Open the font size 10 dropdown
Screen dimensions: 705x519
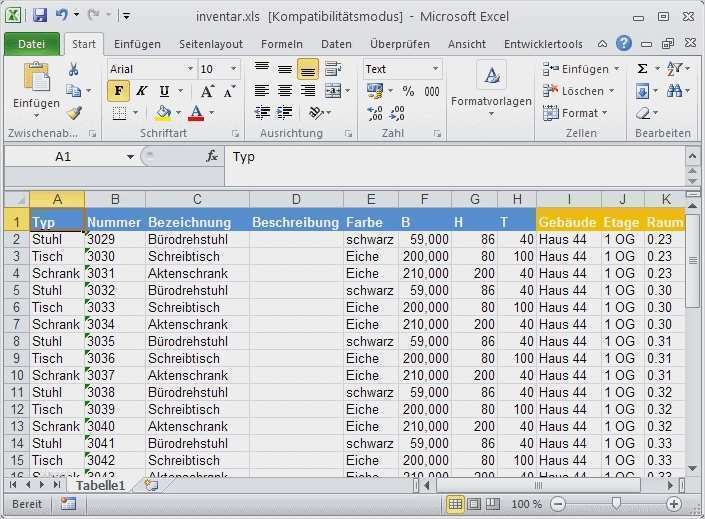233,69
